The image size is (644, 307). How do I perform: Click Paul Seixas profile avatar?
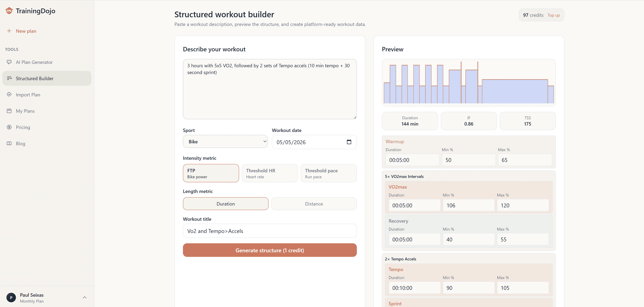[11, 298]
